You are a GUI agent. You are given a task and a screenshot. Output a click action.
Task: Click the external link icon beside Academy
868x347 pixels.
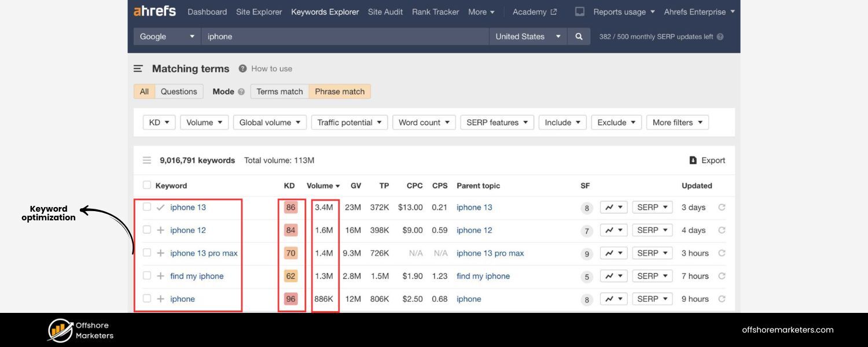tap(553, 11)
